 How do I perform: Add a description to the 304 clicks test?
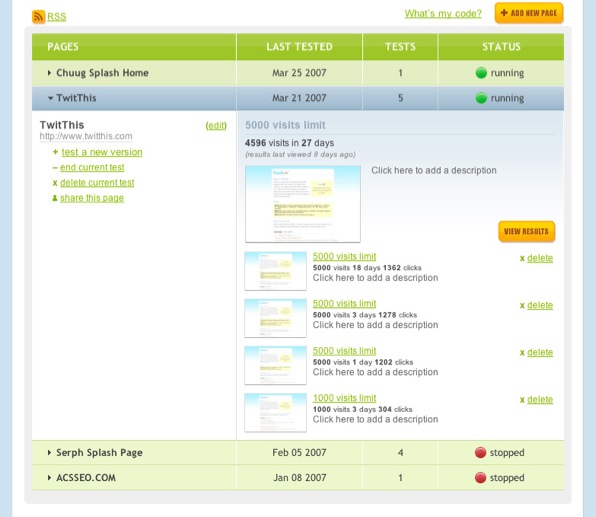click(x=376, y=419)
